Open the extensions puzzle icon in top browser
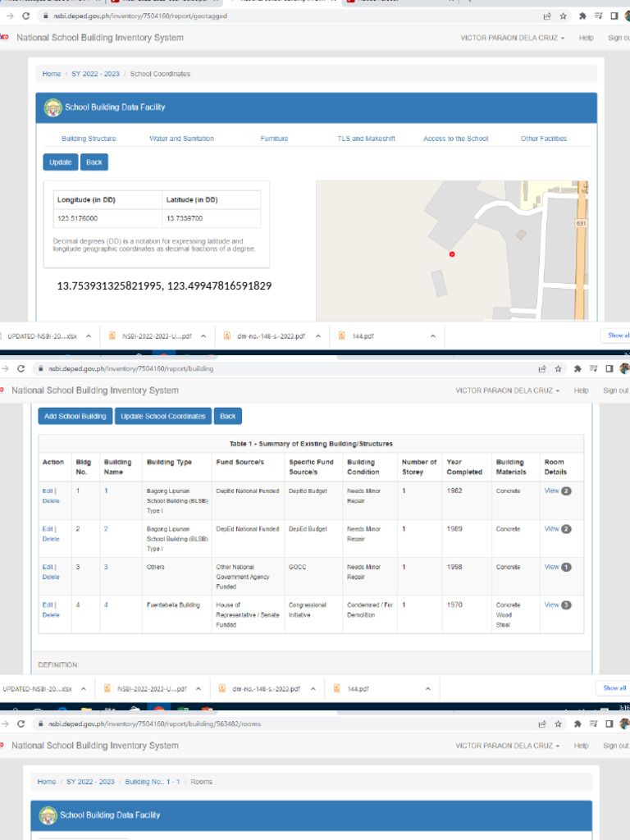This screenshot has width=630, height=840. point(582,16)
